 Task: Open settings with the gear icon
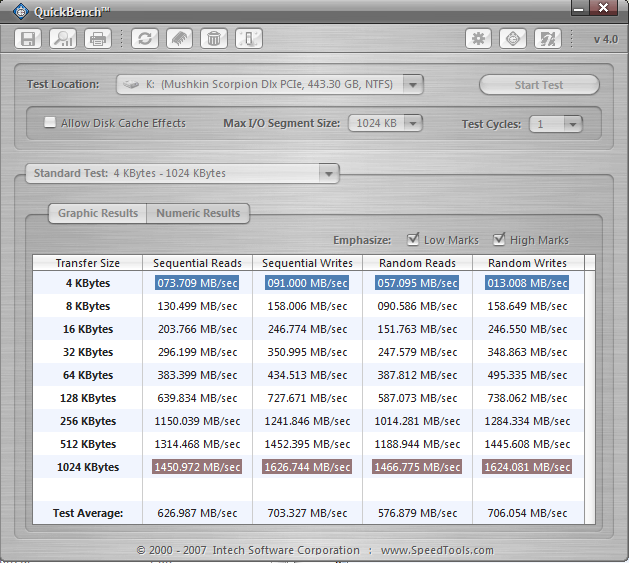click(x=479, y=39)
